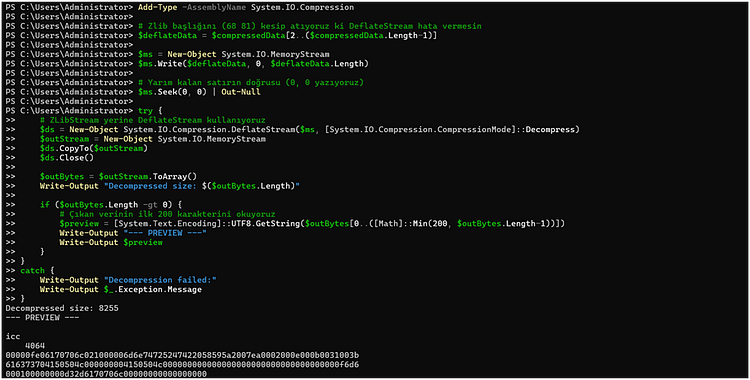Click the hex line starting 000100000000d32d
Image resolution: width=750 pixels, height=380 pixels.
tap(107, 374)
